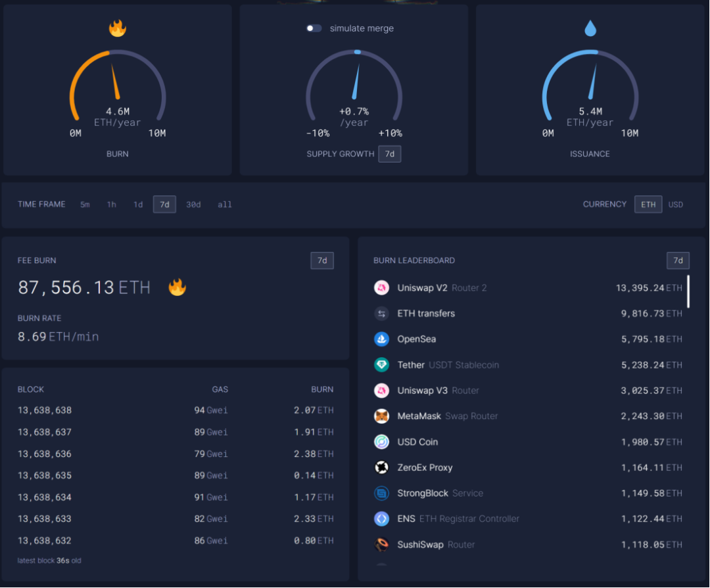Toggle the simulate merge switch

pyautogui.click(x=314, y=28)
